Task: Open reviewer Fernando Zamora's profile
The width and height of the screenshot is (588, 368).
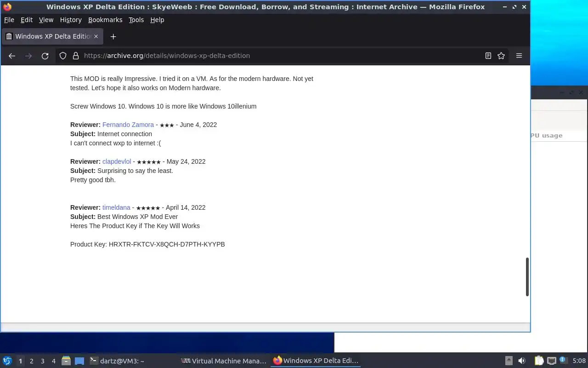Action: pyautogui.click(x=128, y=125)
